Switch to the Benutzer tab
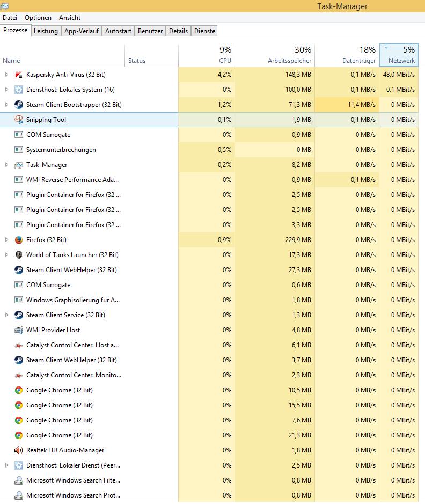Screen dimensions: 425x504 click(150, 31)
